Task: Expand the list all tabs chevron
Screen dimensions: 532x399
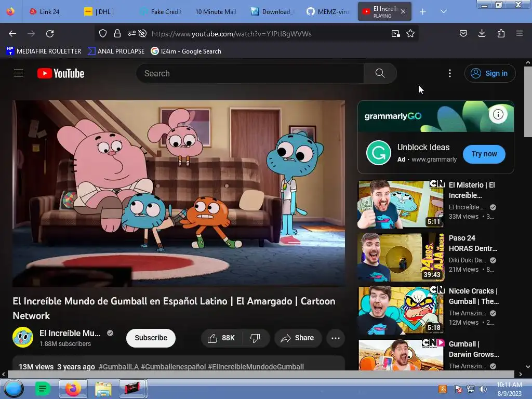Action: coord(444,11)
